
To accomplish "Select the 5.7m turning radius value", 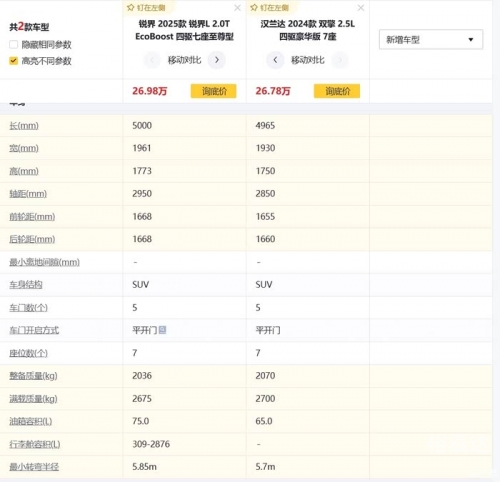I will point(265,467).
